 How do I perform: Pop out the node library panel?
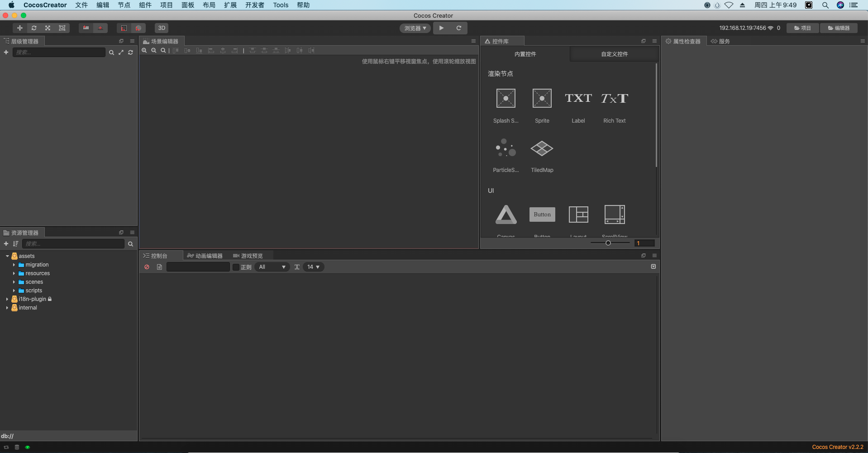tap(644, 41)
